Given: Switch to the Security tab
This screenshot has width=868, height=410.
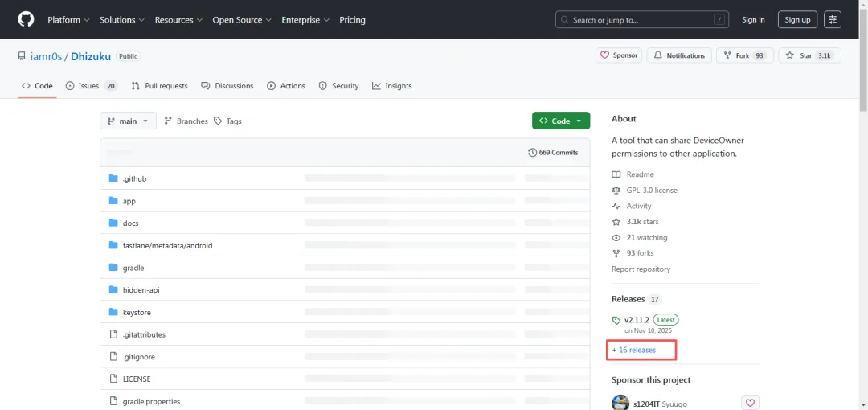Looking at the screenshot, I should click(x=338, y=86).
